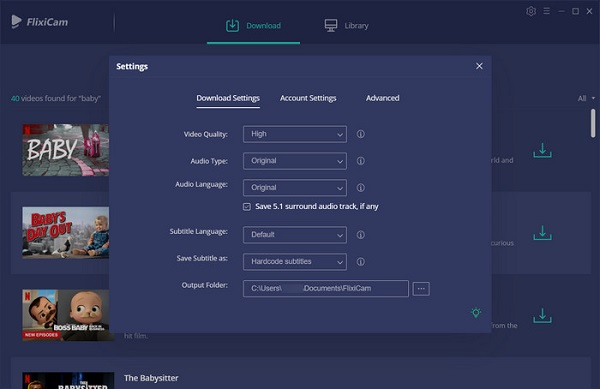Click the Download tab icon
The width and height of the screenshot is (600, 389).
point(232,26)
